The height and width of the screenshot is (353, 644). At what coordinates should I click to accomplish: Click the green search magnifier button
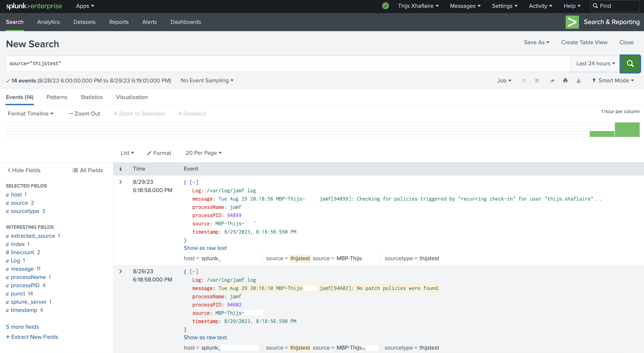tap(630, 63)
